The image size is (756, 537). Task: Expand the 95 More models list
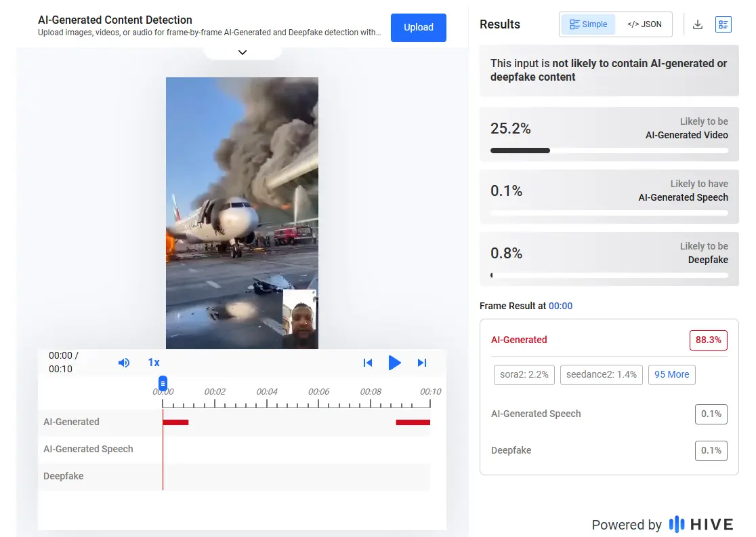[671, 374]
